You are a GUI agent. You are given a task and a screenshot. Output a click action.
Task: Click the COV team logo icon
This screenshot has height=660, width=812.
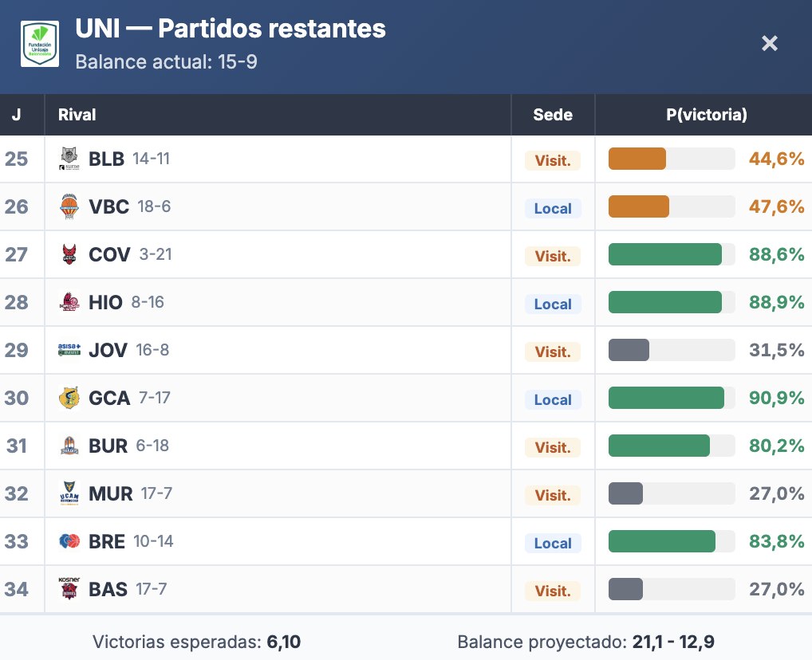point(69,254)
